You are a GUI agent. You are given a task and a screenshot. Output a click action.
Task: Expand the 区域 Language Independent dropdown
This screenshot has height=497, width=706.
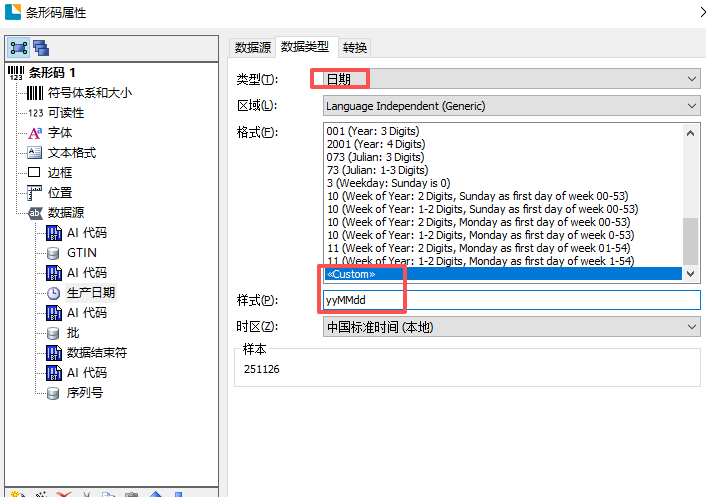tap(511, 106)
